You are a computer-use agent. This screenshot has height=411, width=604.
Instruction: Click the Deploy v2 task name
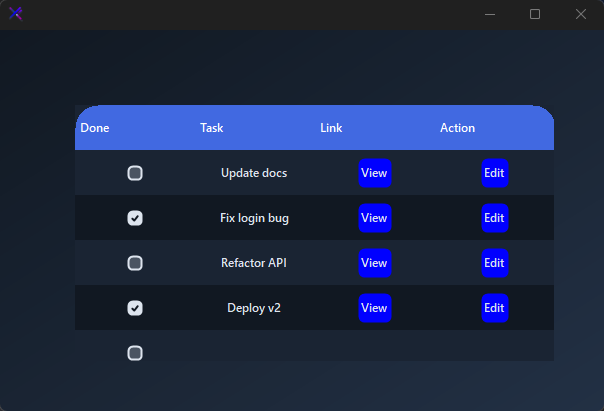pos(254,308)
